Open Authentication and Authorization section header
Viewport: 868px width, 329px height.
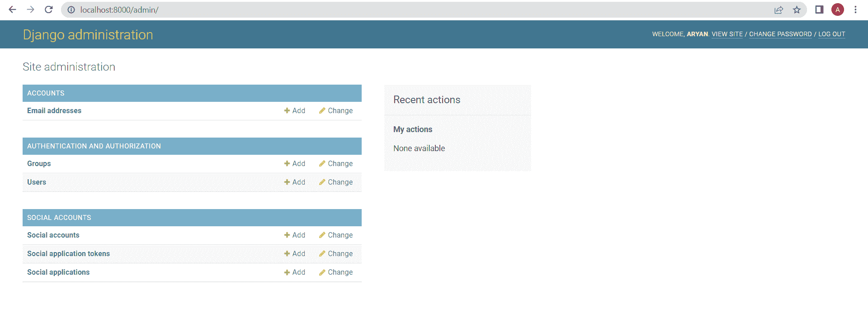tap(94, 146)
